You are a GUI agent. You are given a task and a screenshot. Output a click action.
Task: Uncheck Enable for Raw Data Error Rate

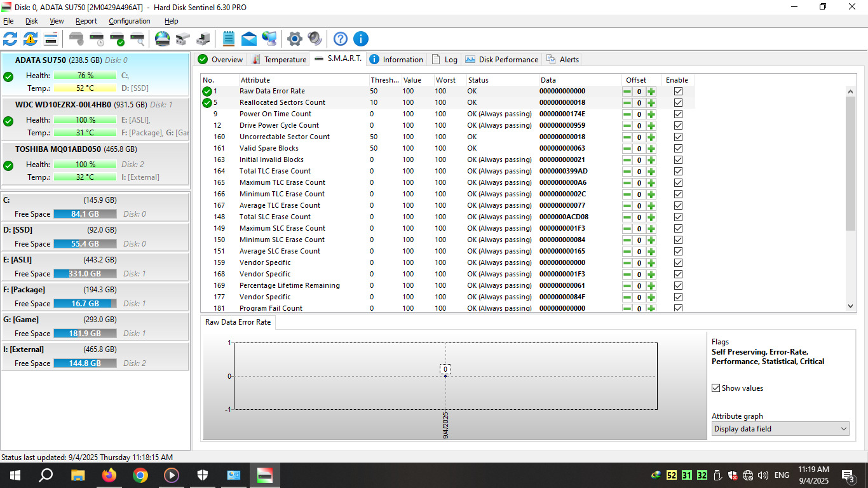[x=678, y=91]
